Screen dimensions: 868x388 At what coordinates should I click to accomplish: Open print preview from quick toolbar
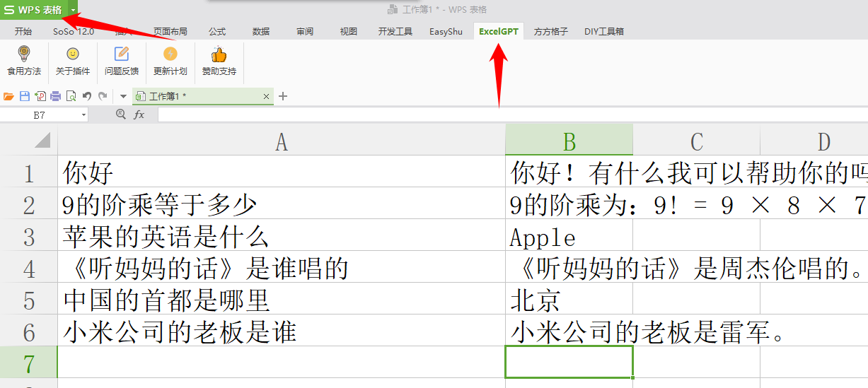[x=71, y=96]
